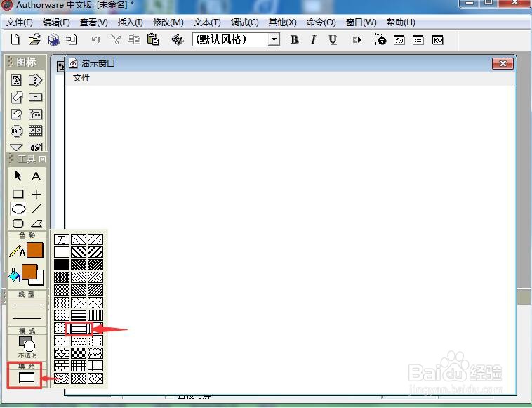Click the New file toolbar icon
The height and width of the screenshot is (408, 532).
click(x=15, y=40)
